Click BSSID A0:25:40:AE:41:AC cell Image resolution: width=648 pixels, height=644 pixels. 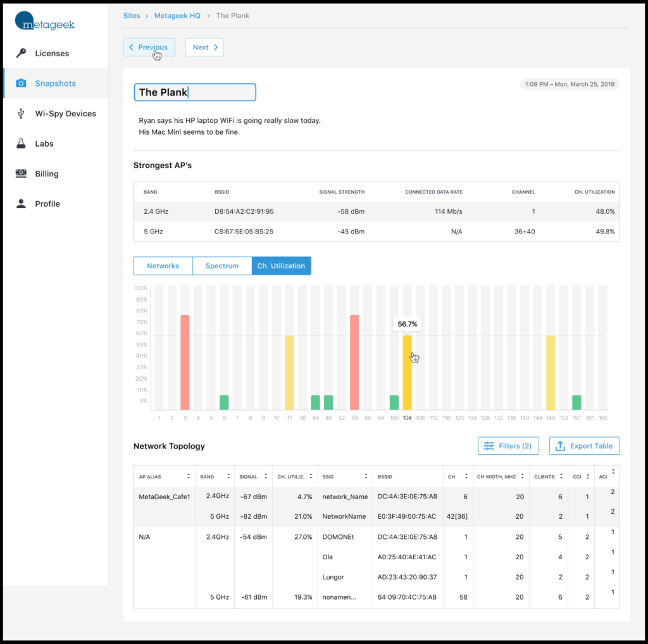(x=407, y=557)
